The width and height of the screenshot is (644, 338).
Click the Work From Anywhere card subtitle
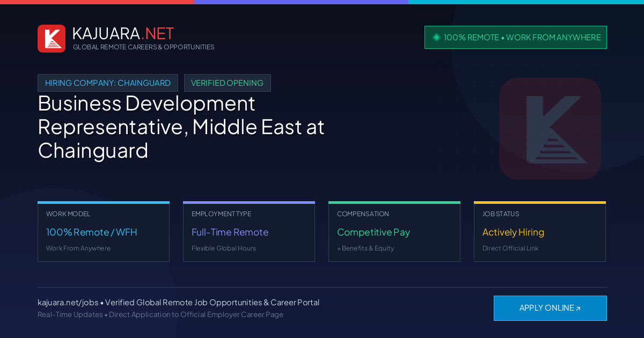pyautogui.click(x=78, y=248)
